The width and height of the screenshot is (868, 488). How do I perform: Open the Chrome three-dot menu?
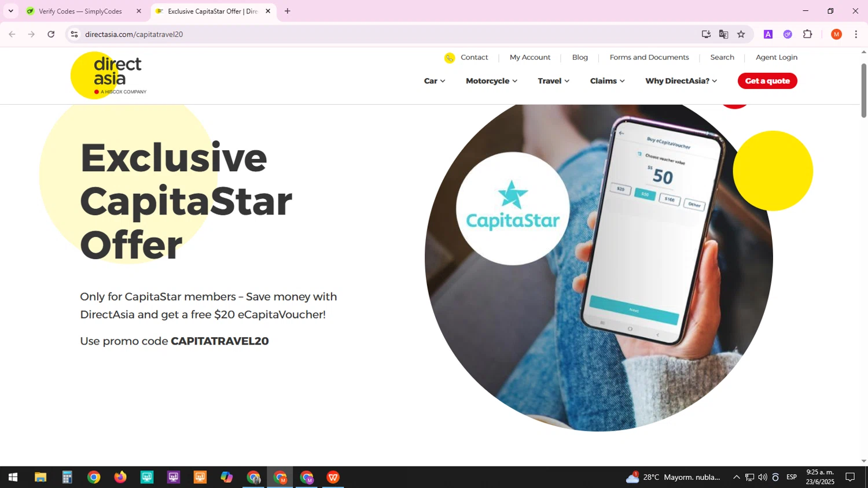coord(856,34)
